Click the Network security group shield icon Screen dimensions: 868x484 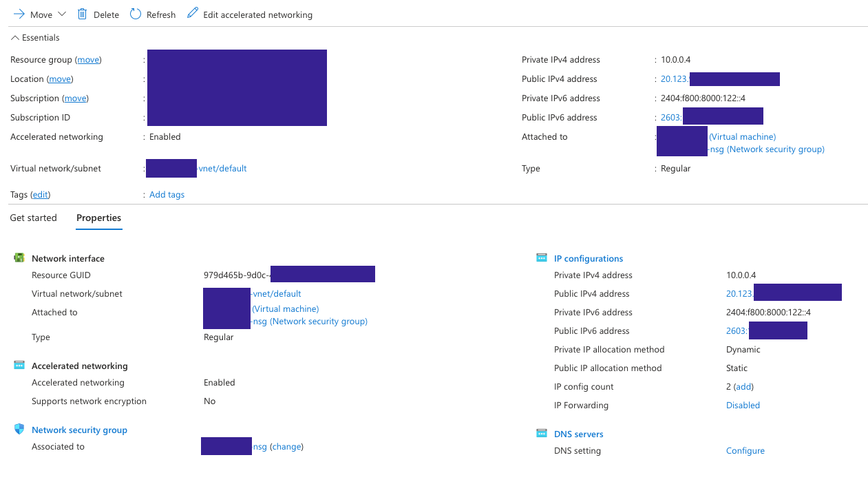[19, 428]
